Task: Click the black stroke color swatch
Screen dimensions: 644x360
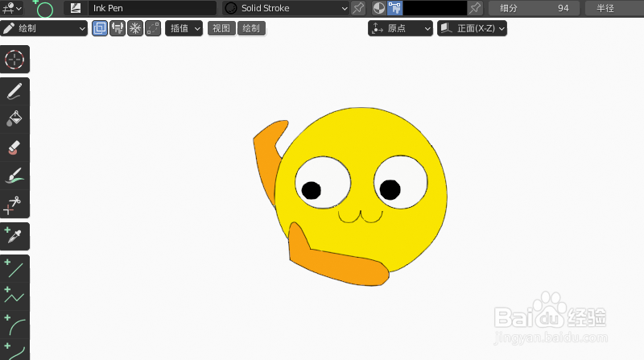Action: coord(435,8)
